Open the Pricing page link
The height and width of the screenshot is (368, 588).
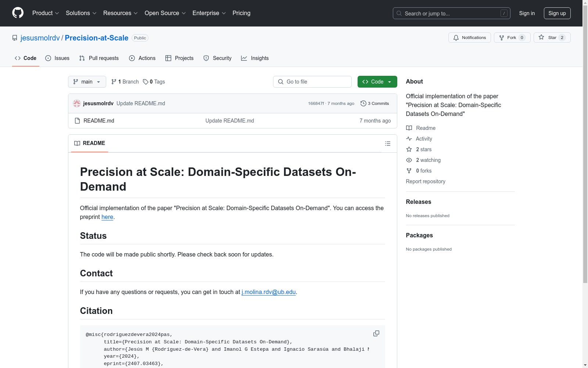241,13
